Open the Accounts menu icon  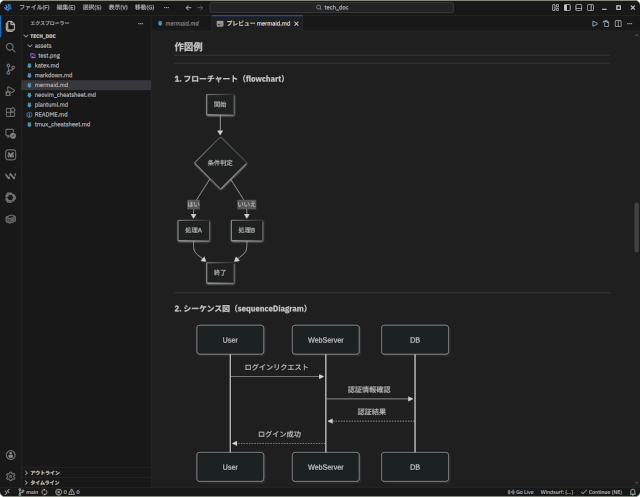point(10,455)
